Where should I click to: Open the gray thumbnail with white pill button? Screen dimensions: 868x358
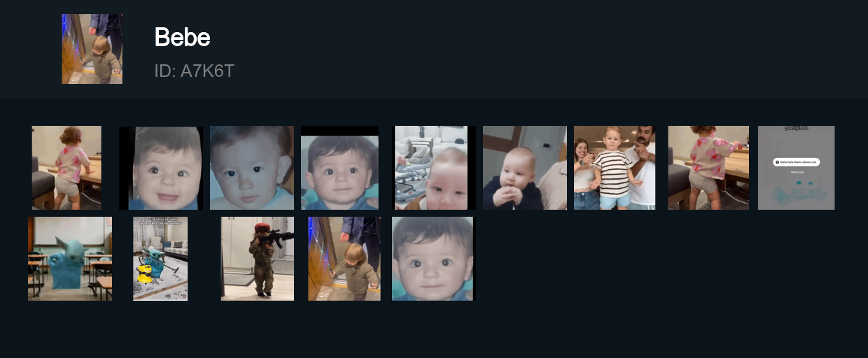[797, 168]
